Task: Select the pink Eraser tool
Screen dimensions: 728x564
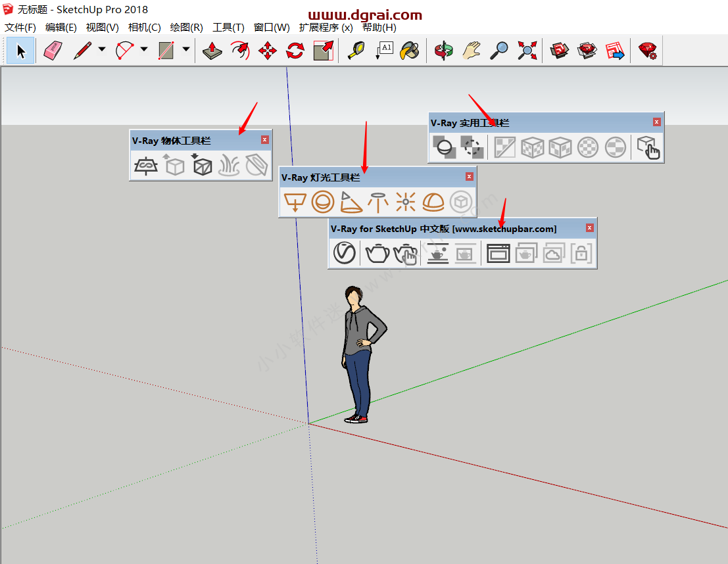Action: (53, 51)
